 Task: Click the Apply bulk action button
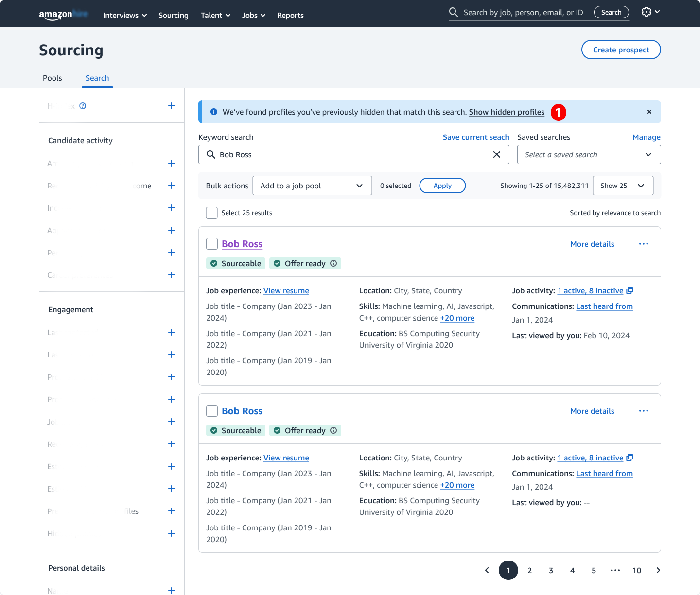(x=442, y=186)
